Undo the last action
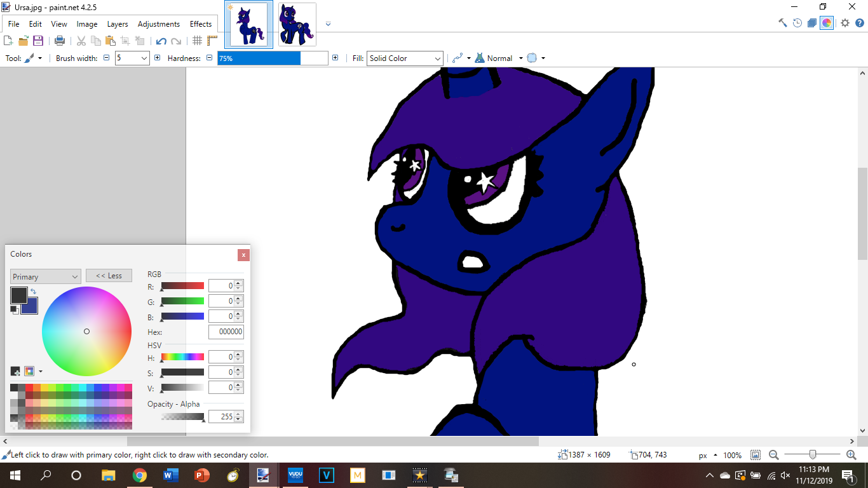868x488 pixels. (x=161, y=41)
